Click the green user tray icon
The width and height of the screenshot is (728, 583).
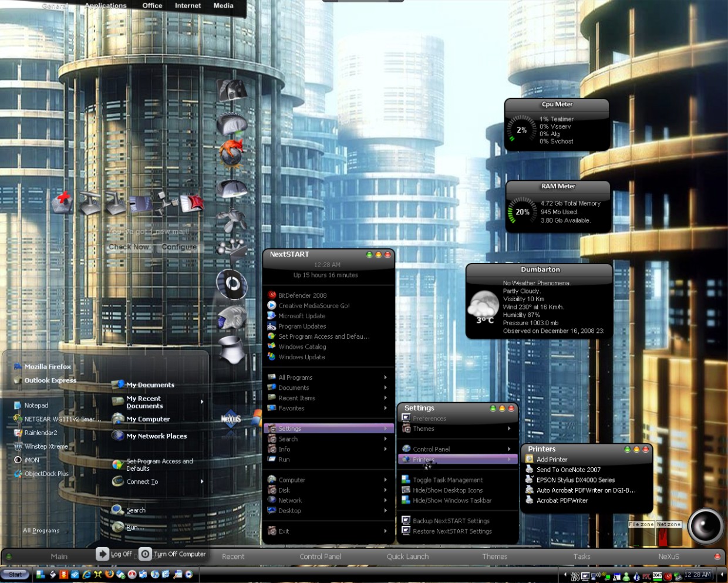(625, 577)
